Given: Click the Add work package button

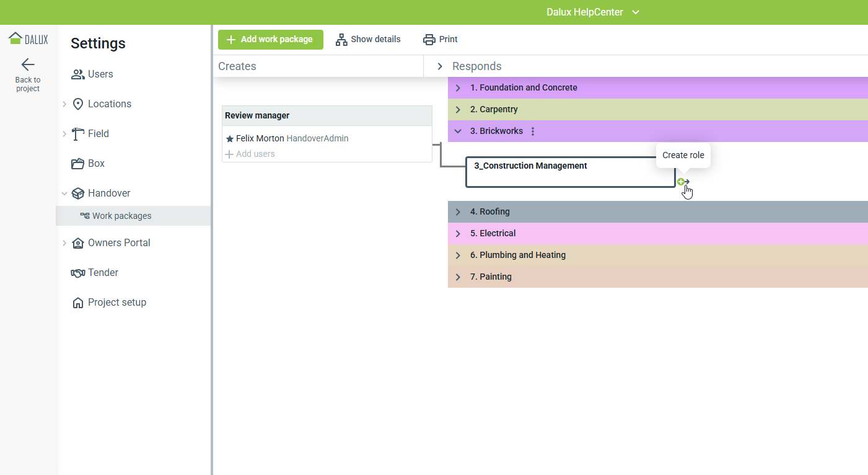Looking at the screenshot, I should 270,40.
